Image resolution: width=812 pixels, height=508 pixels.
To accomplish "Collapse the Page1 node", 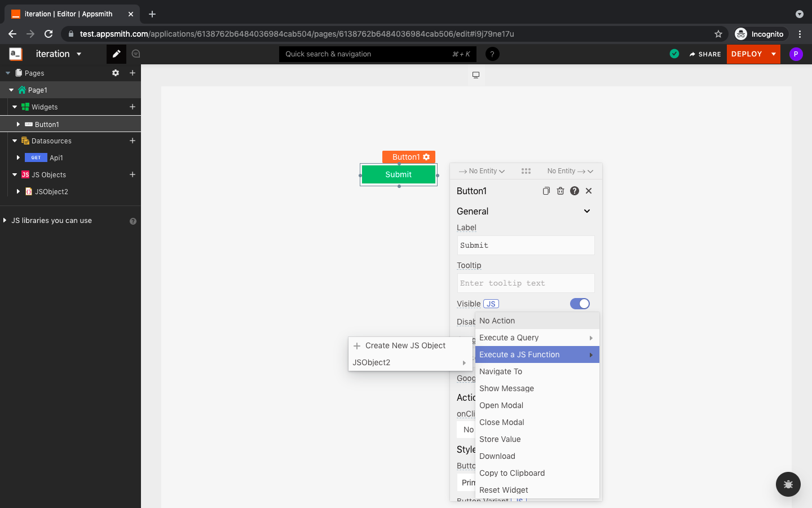I will pyautogui.click(x=11, y=90).
